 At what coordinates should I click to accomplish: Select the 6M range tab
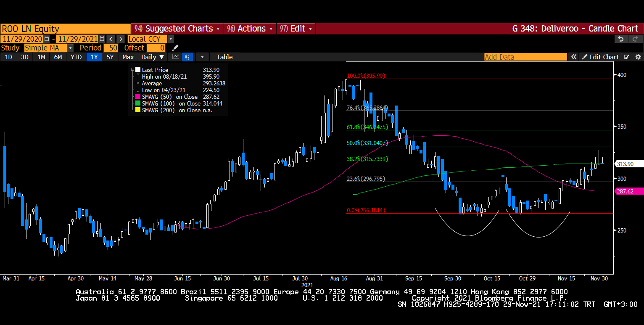point(58,57)
